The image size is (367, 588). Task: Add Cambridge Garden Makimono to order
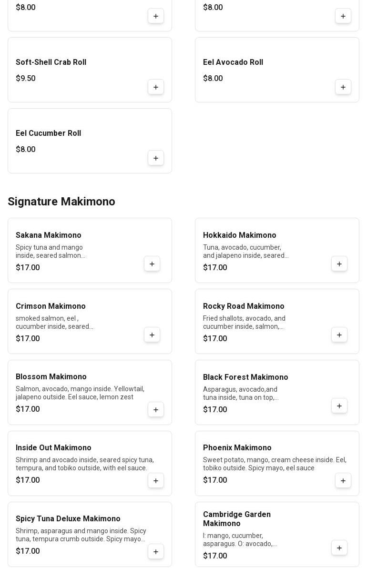[x=339, y=548]
